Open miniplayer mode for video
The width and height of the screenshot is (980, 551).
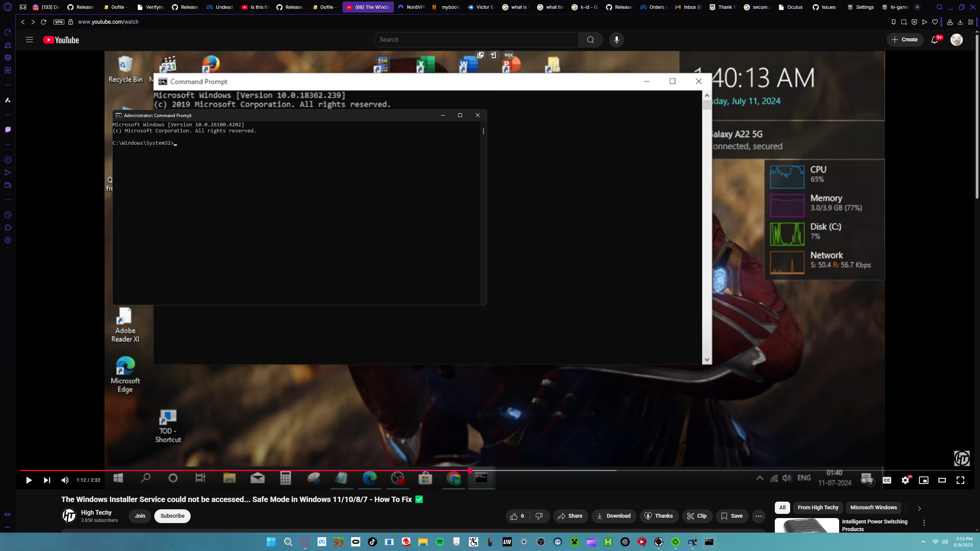(x=923, y=480)
